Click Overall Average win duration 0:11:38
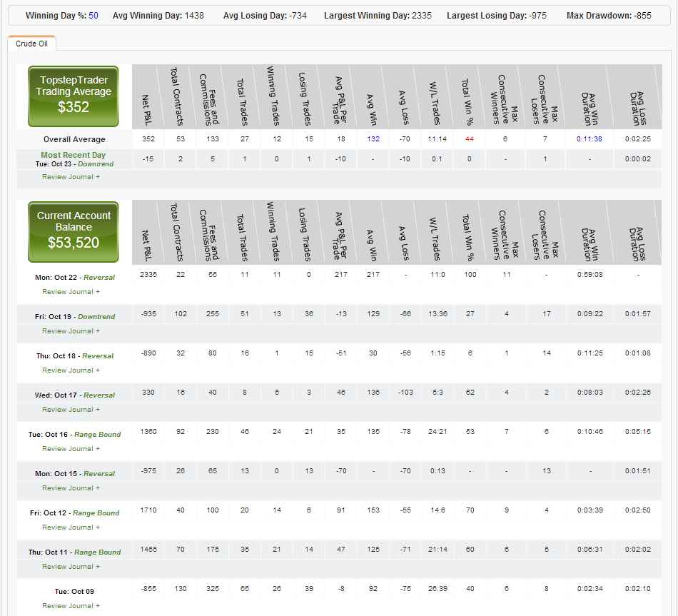This screenshot has width=678, height=616. [590, 139]
